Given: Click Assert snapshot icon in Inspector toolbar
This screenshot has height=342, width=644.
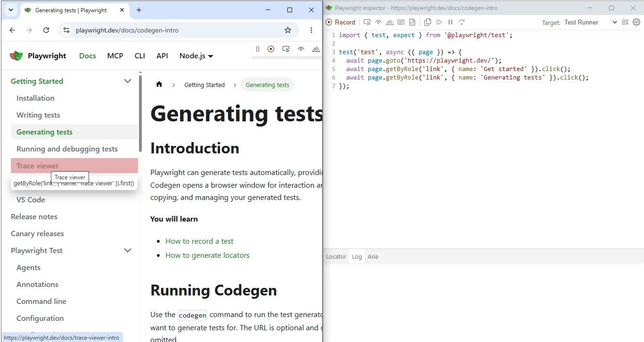Looking at the screenshot, I should 412,22.
